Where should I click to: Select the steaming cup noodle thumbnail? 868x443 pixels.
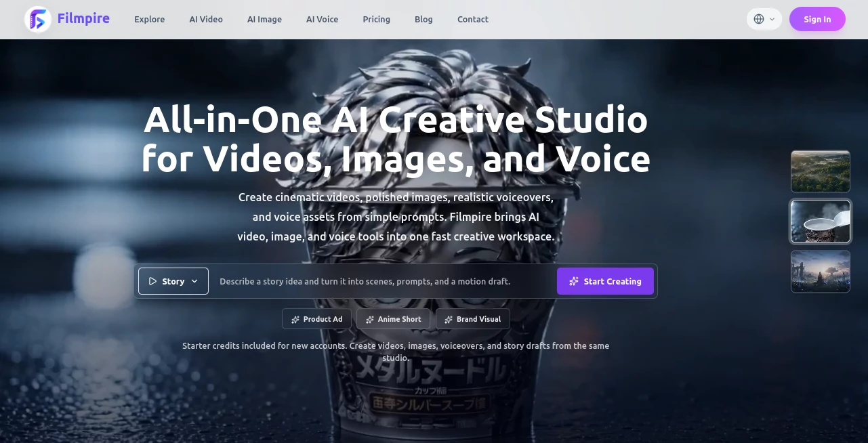click(x=821, y=221)
